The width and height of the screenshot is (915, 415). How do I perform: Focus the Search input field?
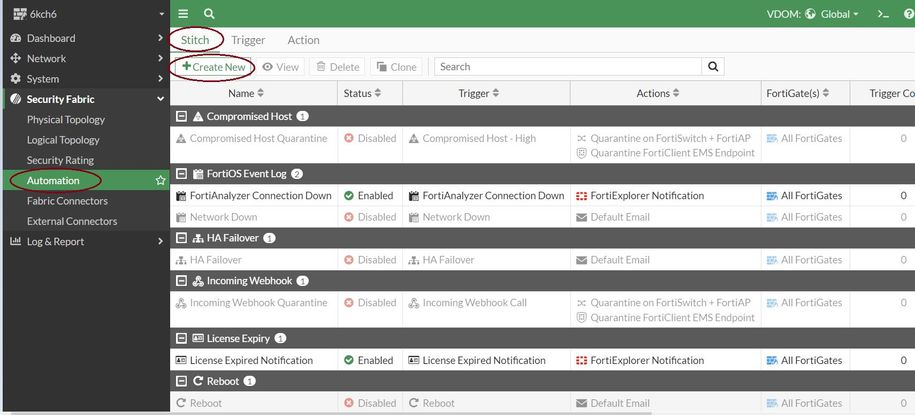[x=568, y=67]
